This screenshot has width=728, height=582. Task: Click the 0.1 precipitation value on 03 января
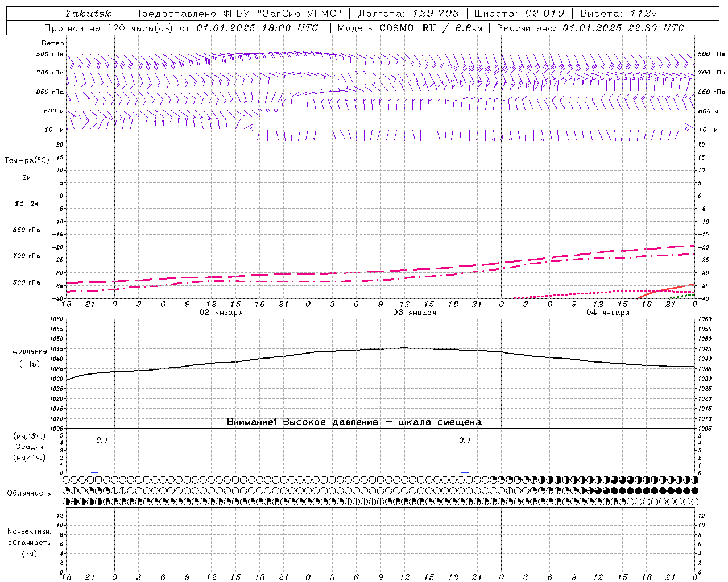point(465,440)
